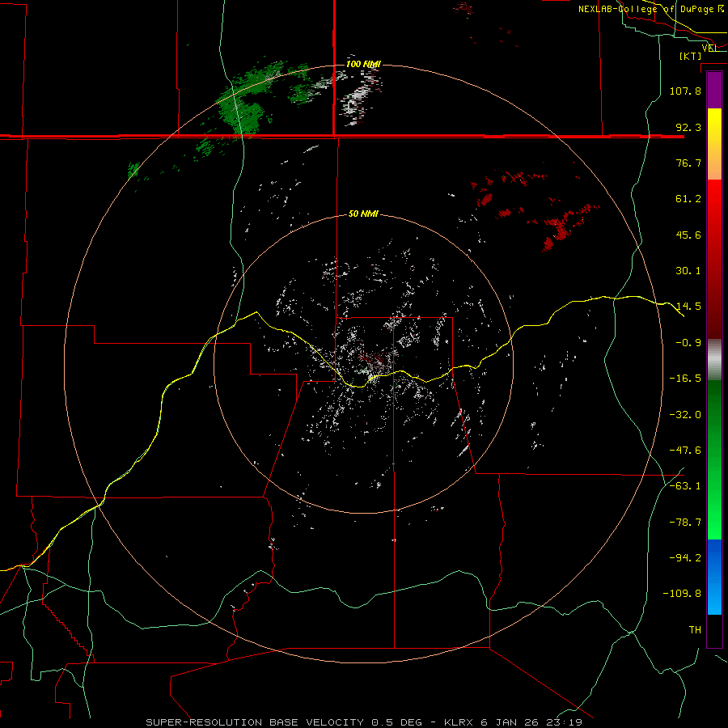This screenshot has height=728, width=728.
Task: Click the "100 NMI" range ring label
Action: coord(363,64)
